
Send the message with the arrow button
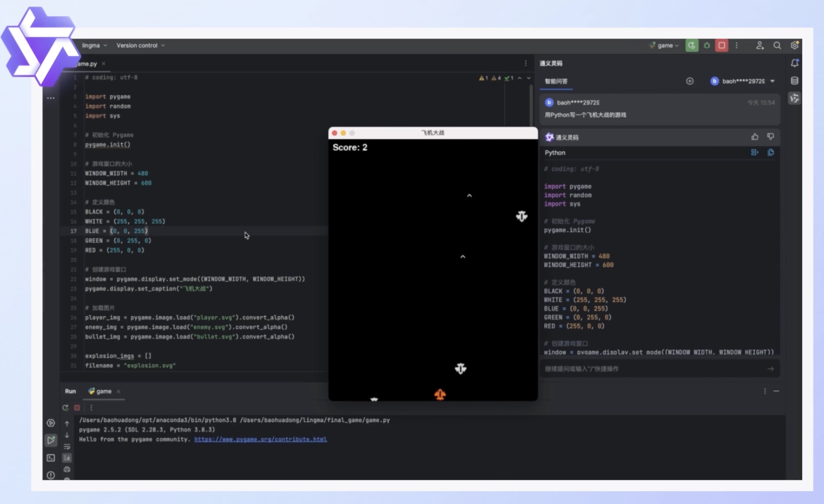(x=770, y=369)
